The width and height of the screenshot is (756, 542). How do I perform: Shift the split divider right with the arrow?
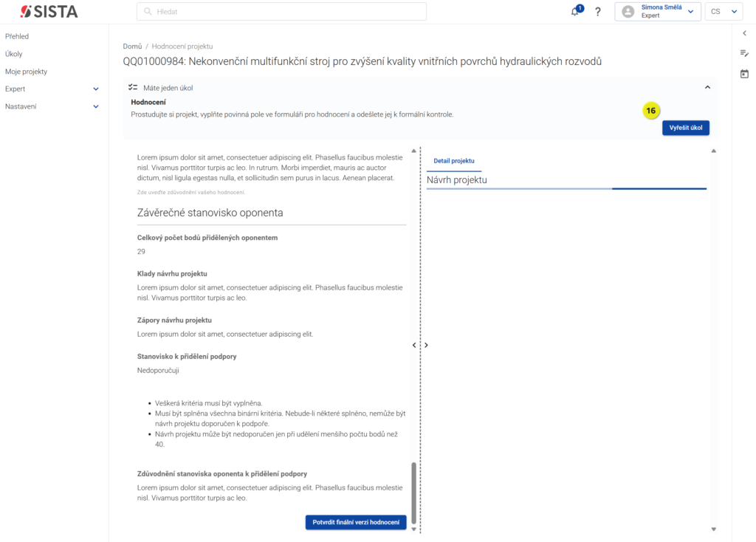click(426, 346)
